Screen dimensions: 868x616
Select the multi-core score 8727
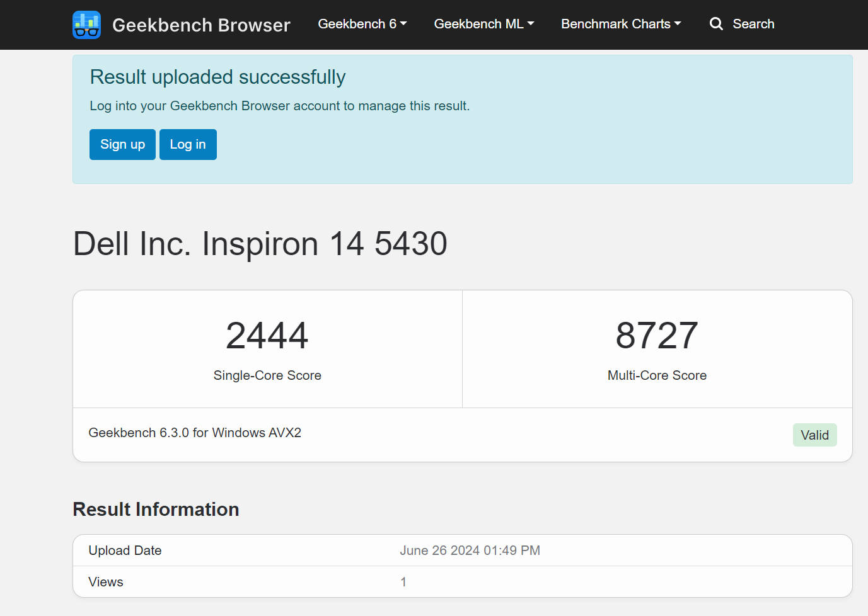657,335
